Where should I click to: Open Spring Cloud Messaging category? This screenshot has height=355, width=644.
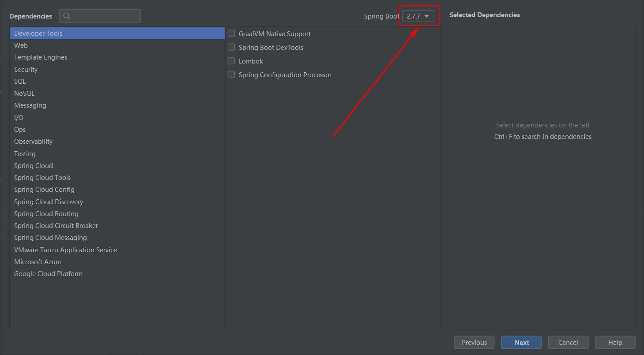(117, 238)
